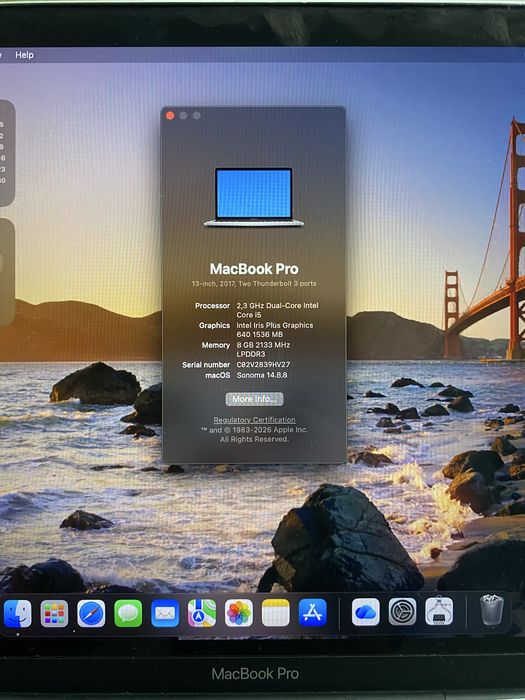The image size is (525, 700).
Task: Click the Intel Iris Plus Graphics value
Action: click(x=275, y=330)
